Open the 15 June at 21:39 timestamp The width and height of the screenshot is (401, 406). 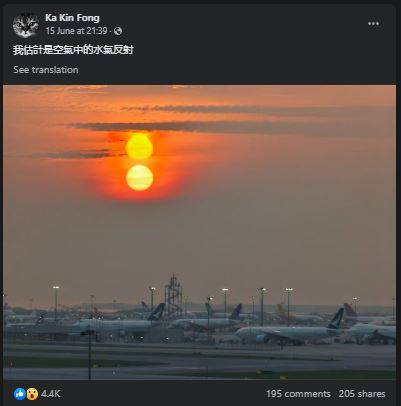click(76, 31)
